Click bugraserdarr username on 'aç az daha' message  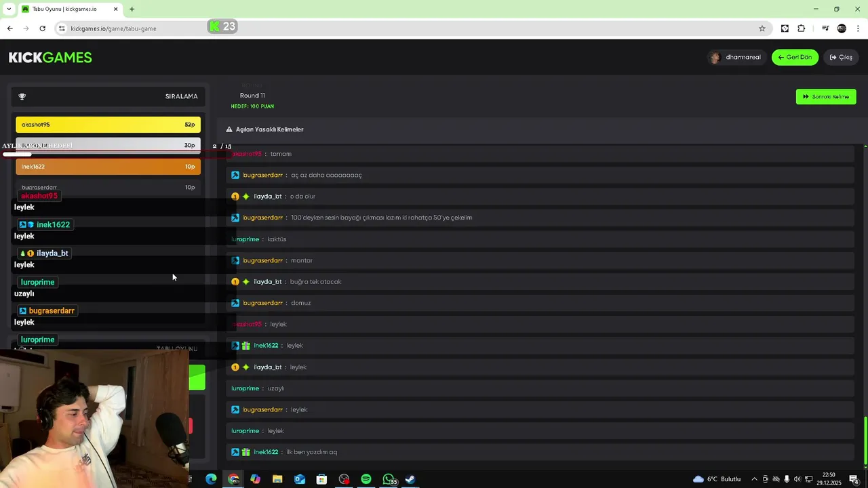click(x=262, y=176)
